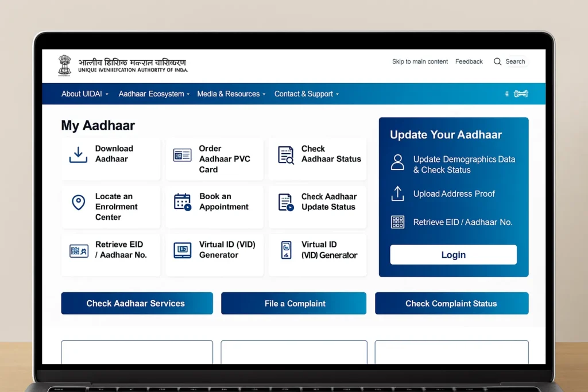This screenshot has width=588, height=392.
Task: Click the Retrieve EID QR card icon in My Aadhaar
Action: 79,251
